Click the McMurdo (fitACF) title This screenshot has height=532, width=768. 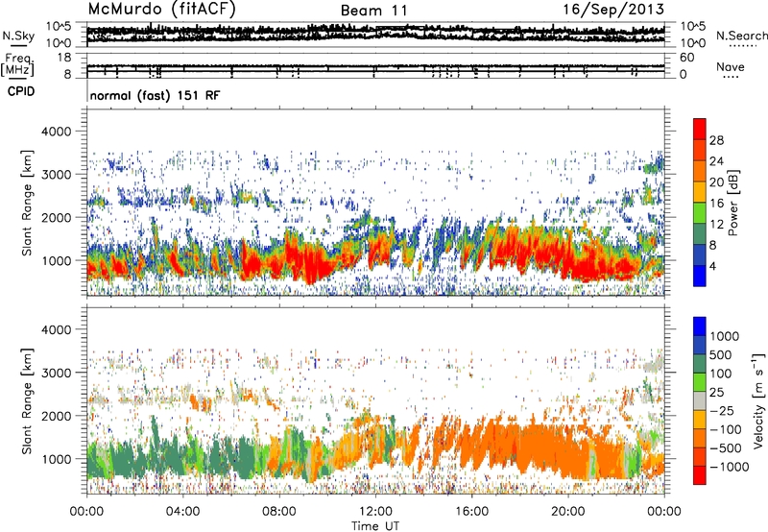click(161, 9)
